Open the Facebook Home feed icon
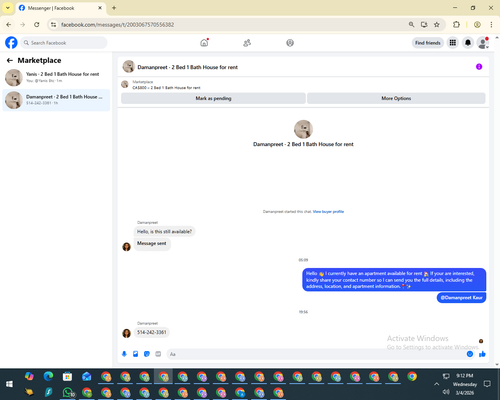The width and height of the screenshot is (500, 400). pos(204,43)
